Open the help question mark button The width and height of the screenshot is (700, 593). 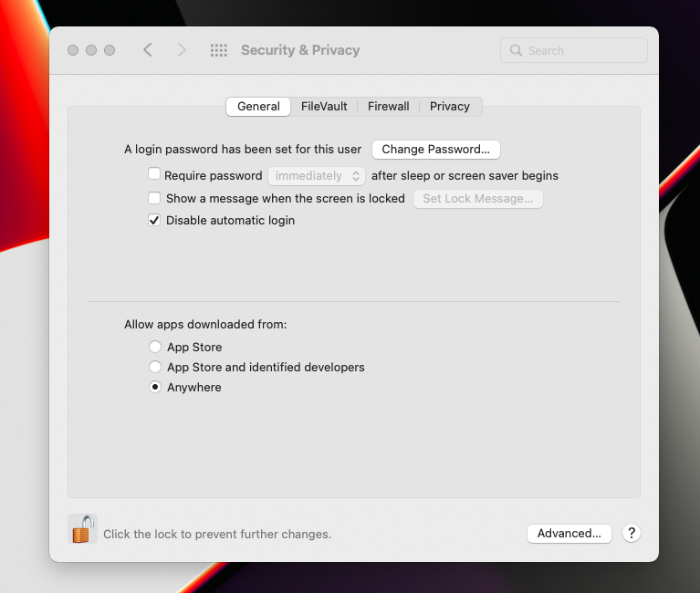click(x=631, y=534)
